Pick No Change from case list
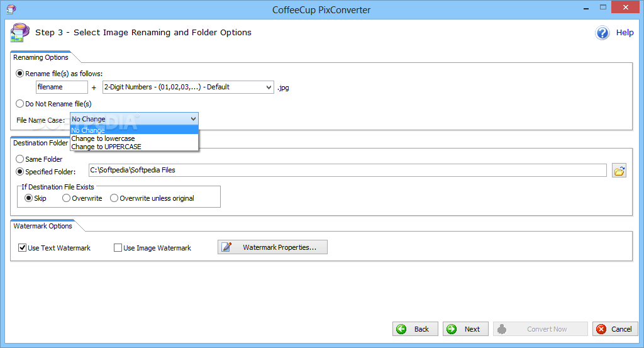 135,130
